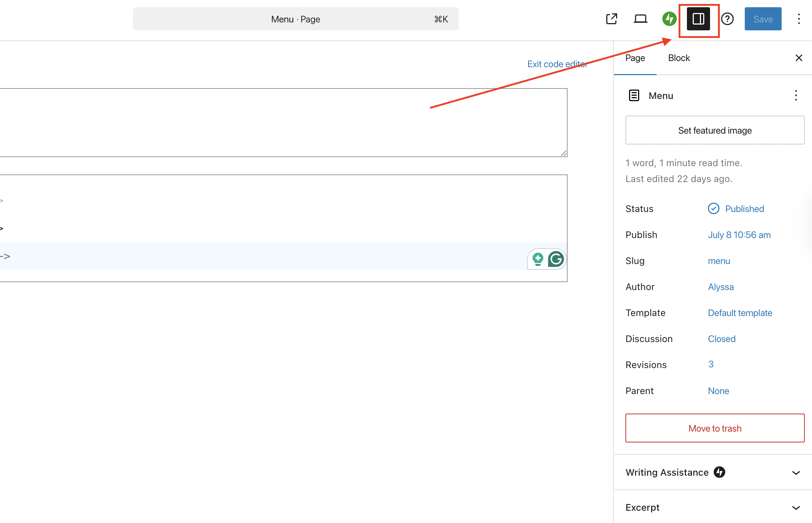812x523 pixels.
Task: Click the ⌘K shortcut hint
Action: tap(441, 19)
